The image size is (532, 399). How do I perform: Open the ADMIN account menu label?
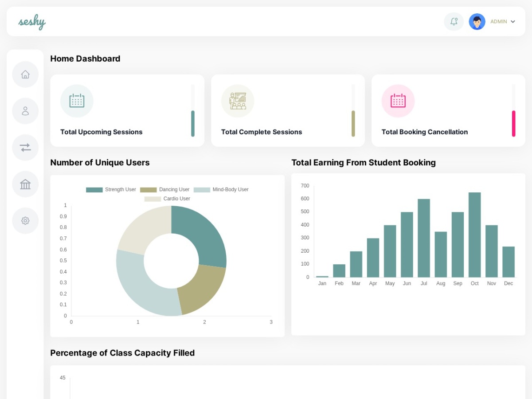pos(499,21)
